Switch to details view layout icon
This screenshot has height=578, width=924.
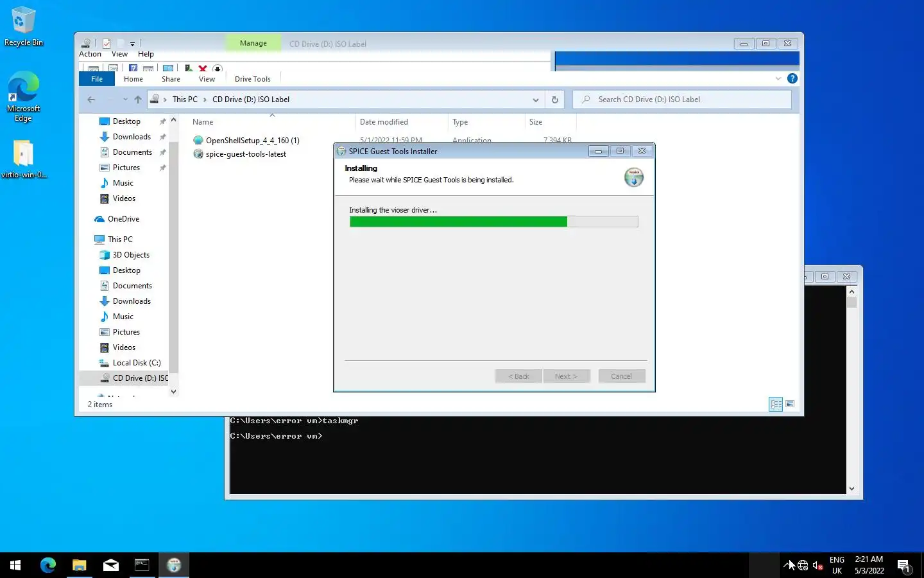[x=776, y=404]
